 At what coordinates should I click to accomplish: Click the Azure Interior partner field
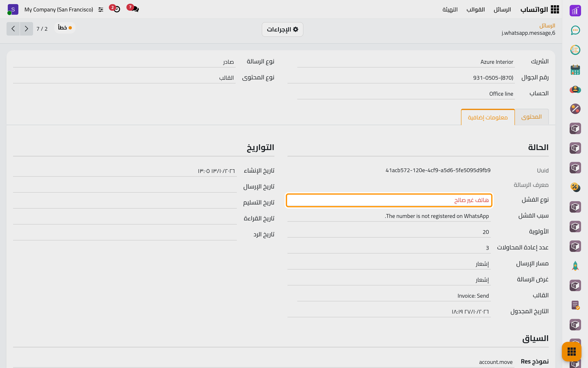click(x=406, y=62)
